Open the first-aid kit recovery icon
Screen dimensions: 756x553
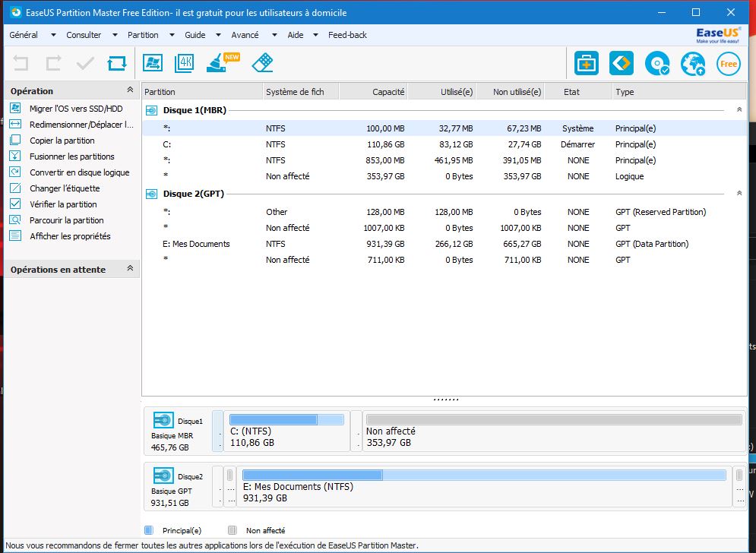586,64
